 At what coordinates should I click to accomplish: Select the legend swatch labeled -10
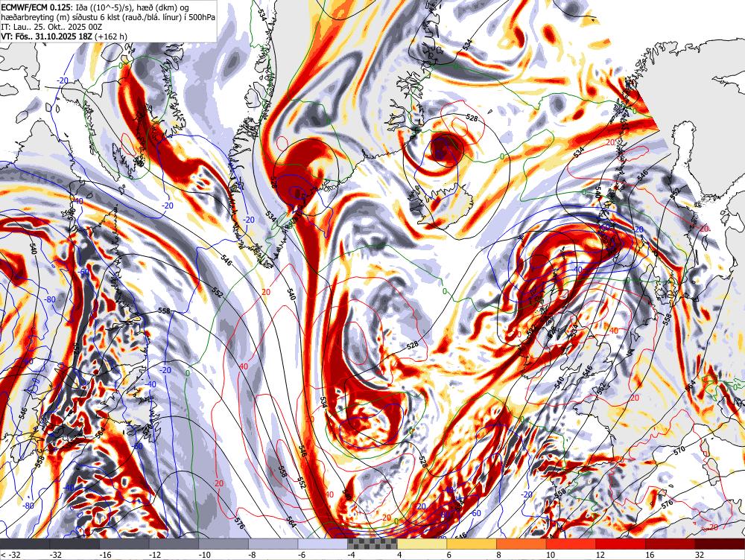223,544
